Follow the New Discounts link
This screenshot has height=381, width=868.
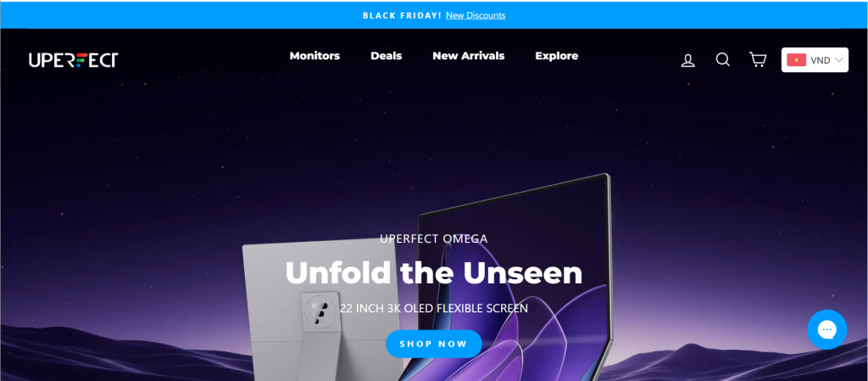(476, 15)
